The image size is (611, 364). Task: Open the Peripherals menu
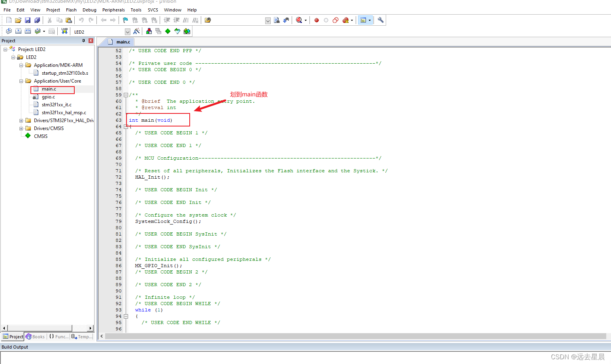point(113,10)
